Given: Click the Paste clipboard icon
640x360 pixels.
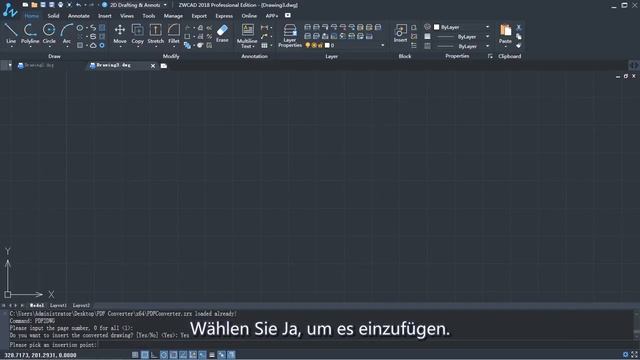Looking at the screenshot, I should click(x=505, y=30).
